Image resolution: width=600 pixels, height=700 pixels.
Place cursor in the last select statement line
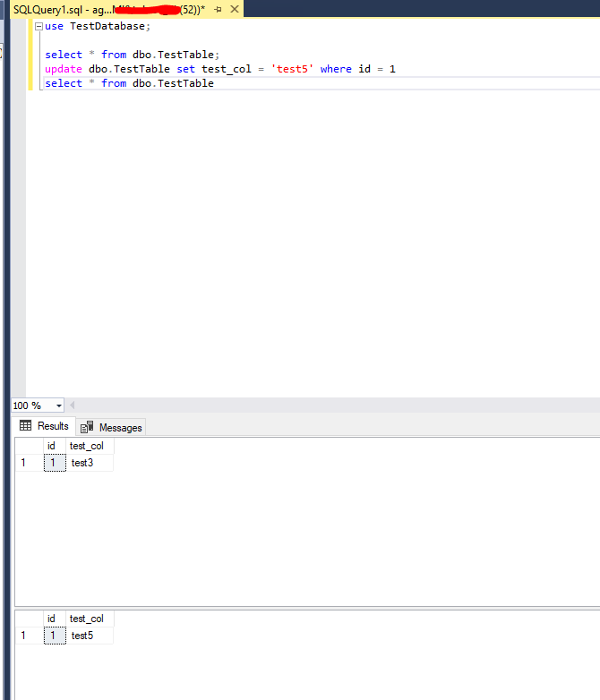click(x=130, y=83)
